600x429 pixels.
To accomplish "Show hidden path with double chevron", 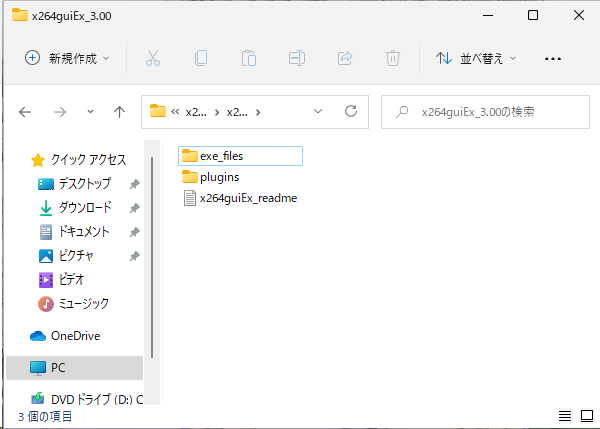I will pyautogui.click(x=175, y=112).
